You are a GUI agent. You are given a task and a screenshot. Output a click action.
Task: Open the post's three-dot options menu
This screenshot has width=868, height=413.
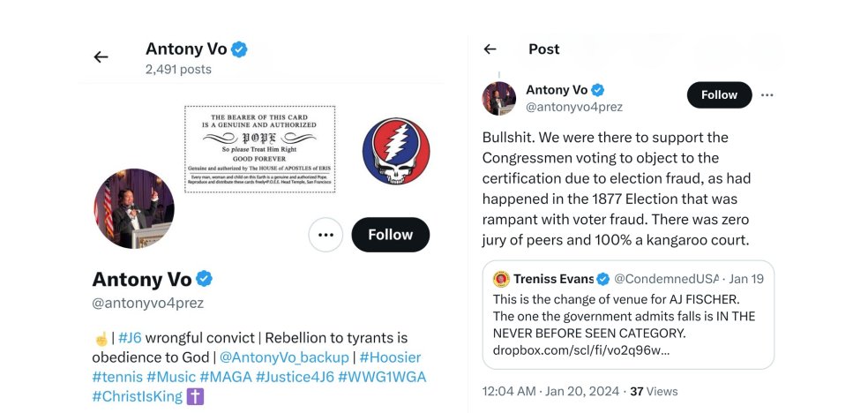[x=767, y=95]
